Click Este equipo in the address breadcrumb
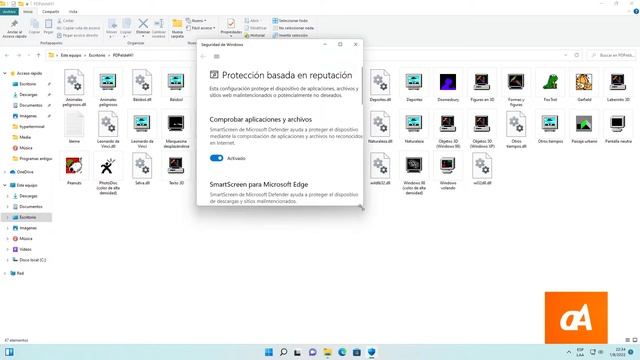Screen dimensions: 640x360 tap(71, 55)
